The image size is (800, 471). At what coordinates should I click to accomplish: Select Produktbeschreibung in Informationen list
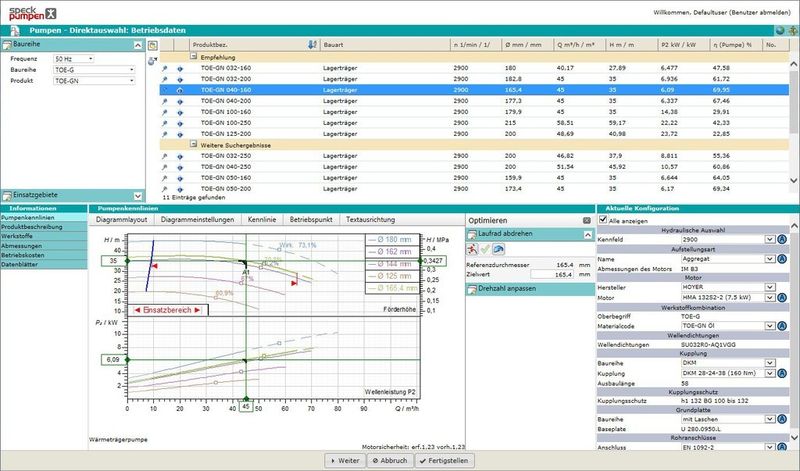click(x=44, y=227)
